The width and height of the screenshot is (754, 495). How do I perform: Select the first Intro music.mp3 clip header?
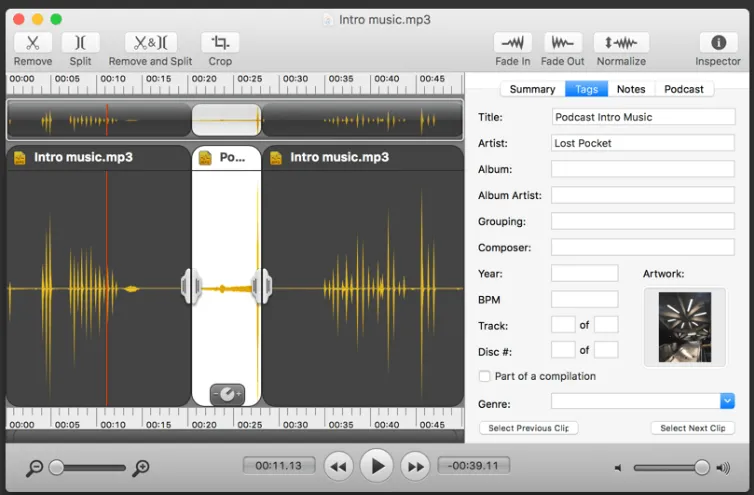(98, 157)
